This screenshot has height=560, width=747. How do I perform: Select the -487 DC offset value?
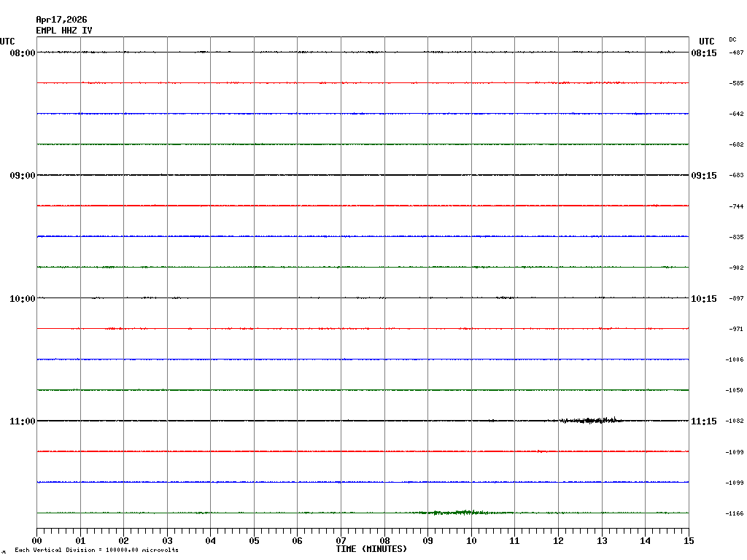coord(736,53)
